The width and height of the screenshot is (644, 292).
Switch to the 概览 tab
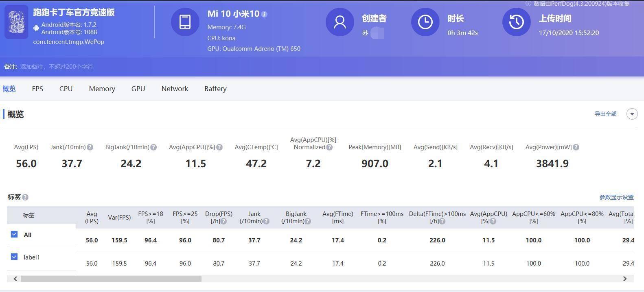pos(9,89)
